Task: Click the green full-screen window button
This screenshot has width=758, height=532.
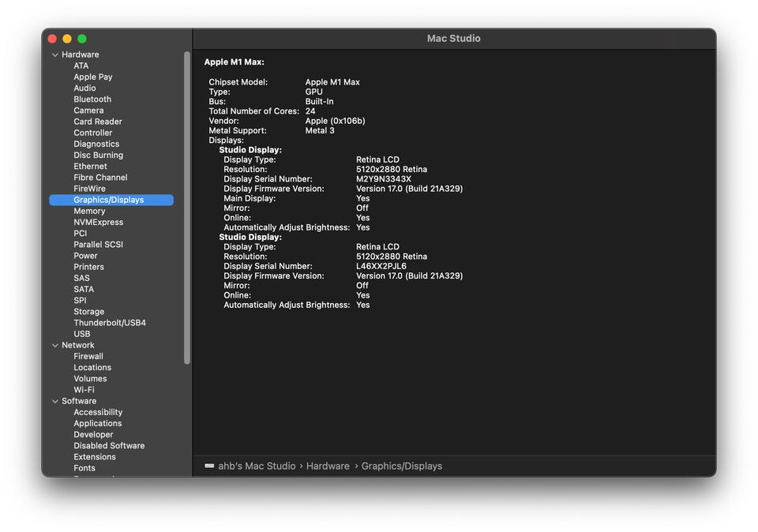Action: [82, 39]
